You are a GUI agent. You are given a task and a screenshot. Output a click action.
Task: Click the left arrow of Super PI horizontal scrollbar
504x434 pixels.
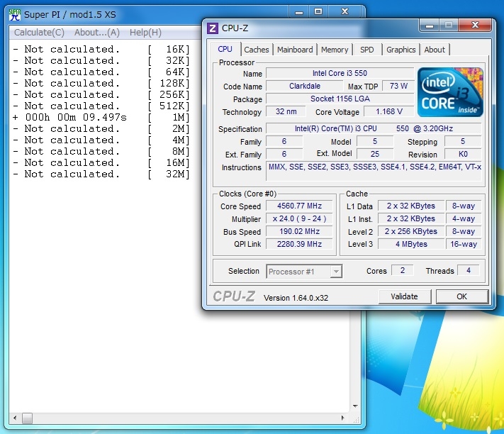click(15, 418)
